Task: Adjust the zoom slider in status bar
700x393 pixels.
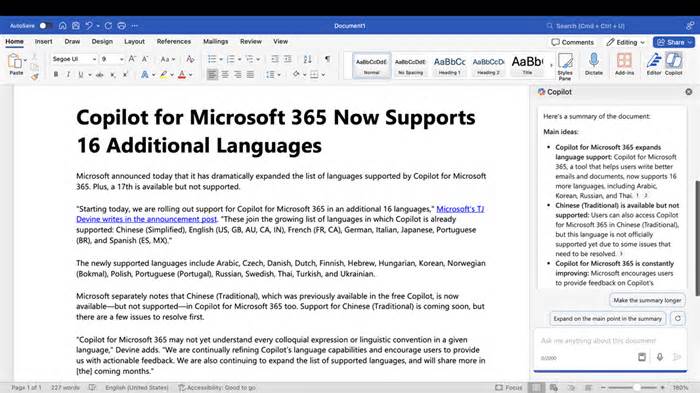Action: [x=635, y=388]
